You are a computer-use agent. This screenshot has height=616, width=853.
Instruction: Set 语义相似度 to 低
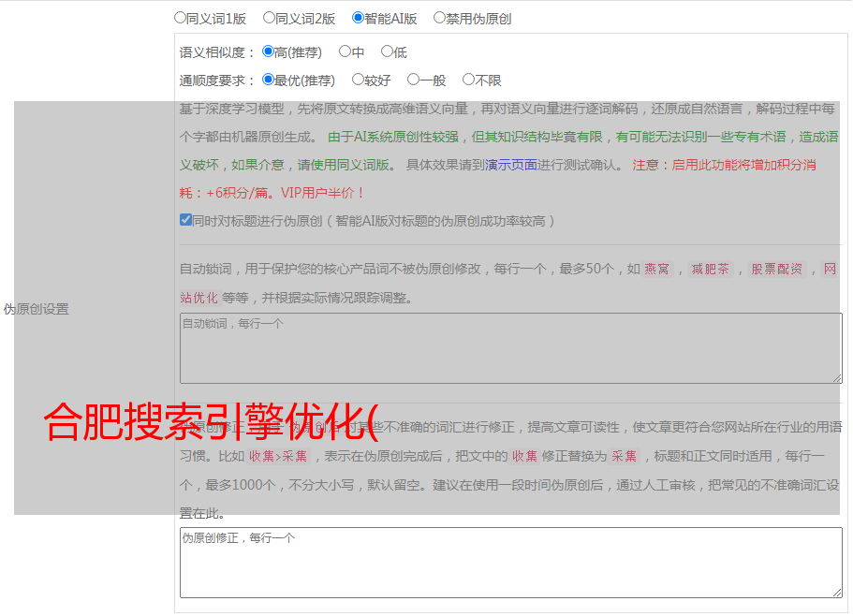tap(387, 51)
